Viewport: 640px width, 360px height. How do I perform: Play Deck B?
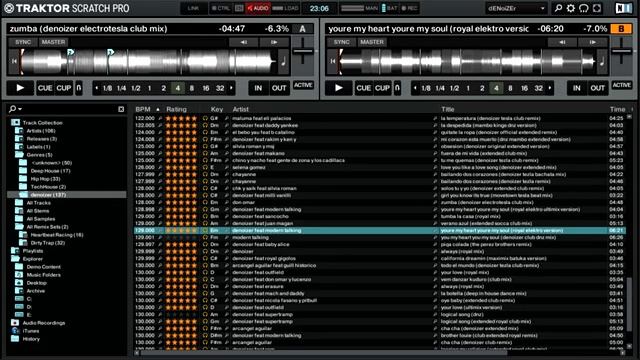pyautogui.click(x=339, y=88)
